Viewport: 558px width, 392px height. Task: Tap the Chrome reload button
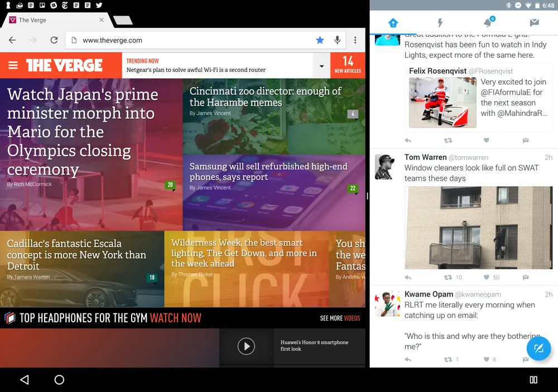click(54, 40)
